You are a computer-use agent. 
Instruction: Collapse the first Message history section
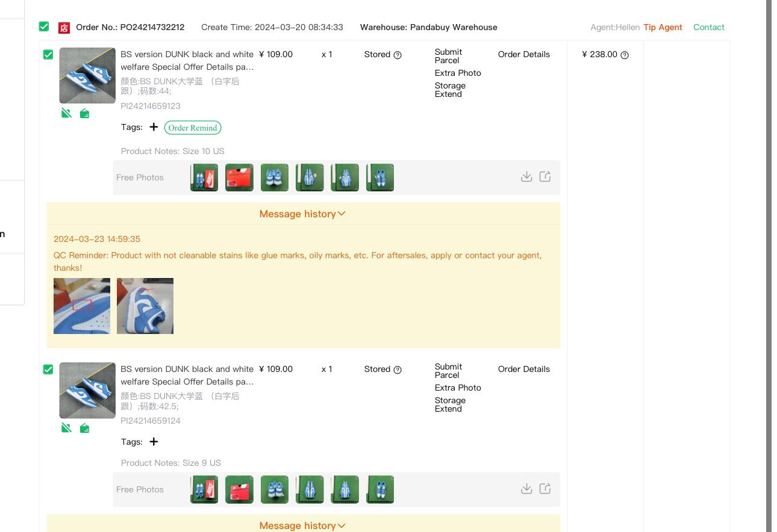[x=302, y=214]
